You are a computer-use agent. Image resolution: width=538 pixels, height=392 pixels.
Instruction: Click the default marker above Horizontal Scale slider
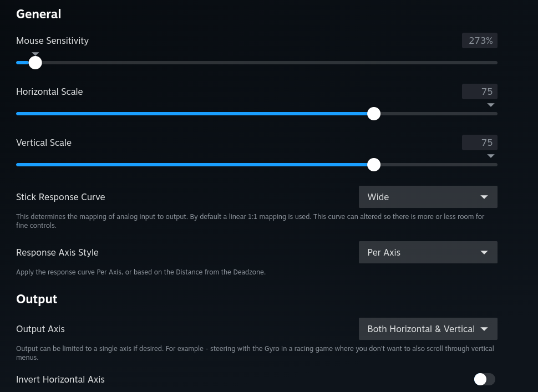click(491, 105)
